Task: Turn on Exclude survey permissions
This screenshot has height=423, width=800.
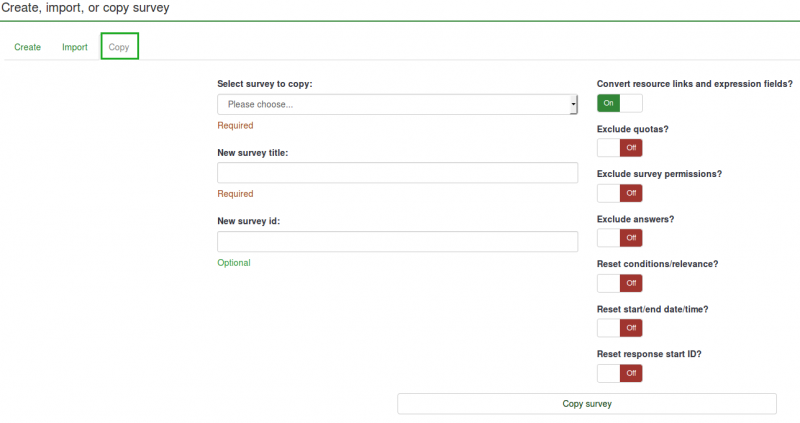Action: [x=619, y=193]
